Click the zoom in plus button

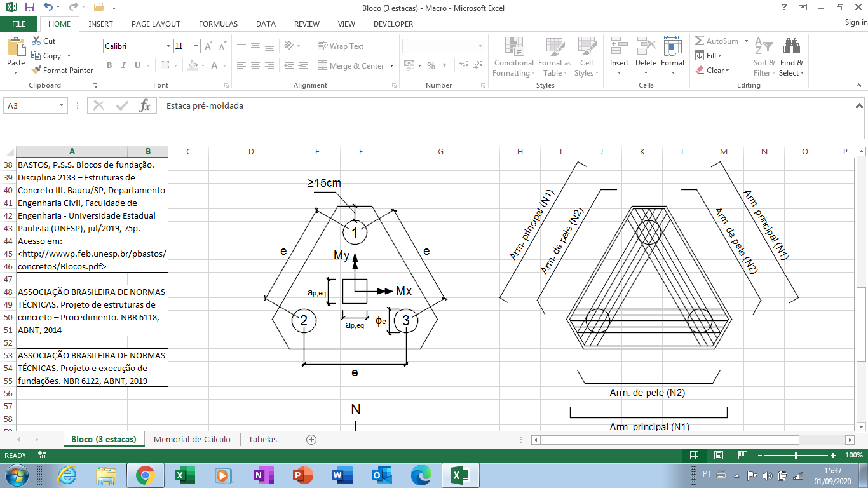(833, 456)
